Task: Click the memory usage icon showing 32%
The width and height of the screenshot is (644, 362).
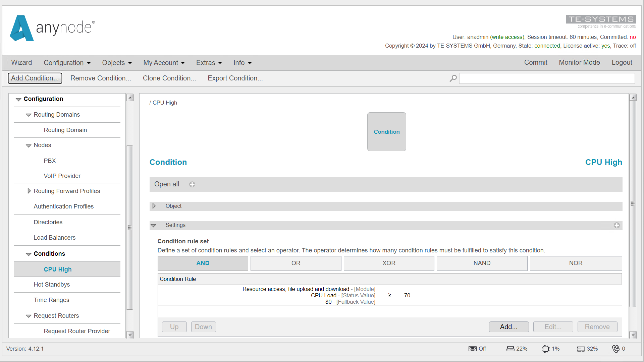Action: click(x=581, y=349)
